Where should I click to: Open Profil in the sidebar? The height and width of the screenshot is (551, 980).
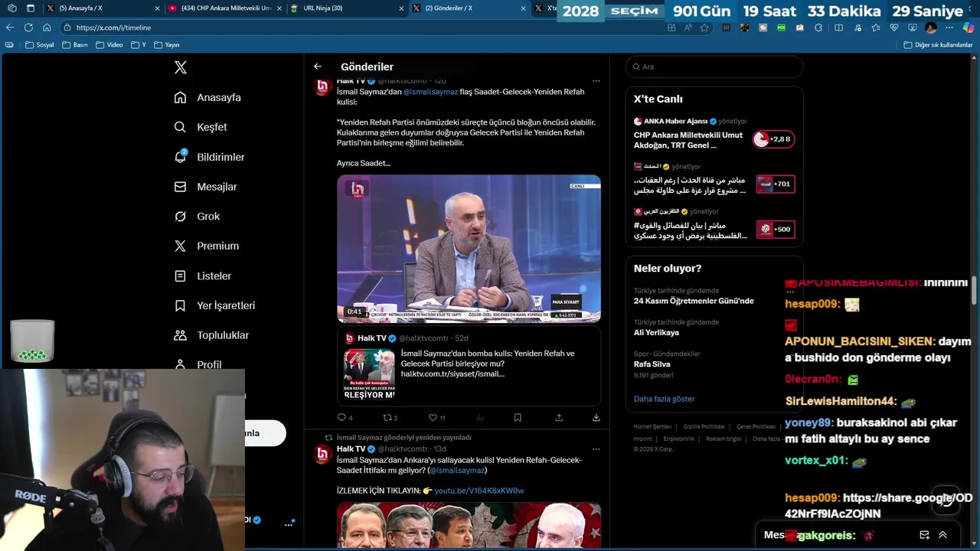[198, 364]
